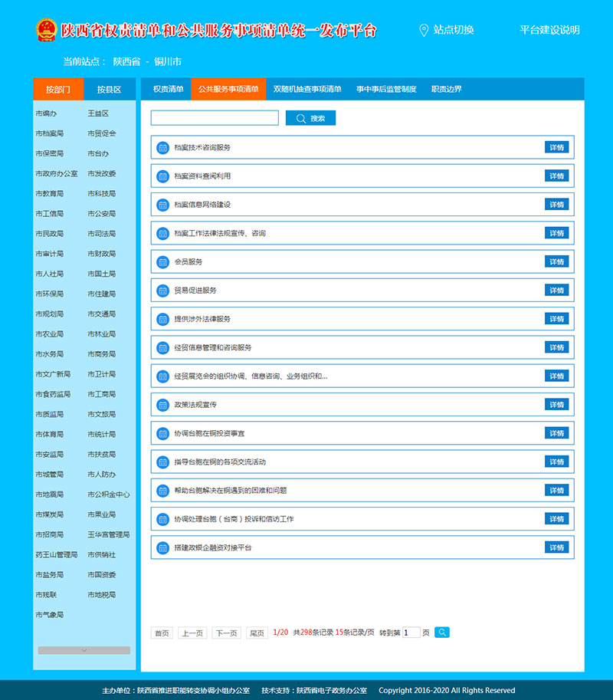Click the page number input box
The width and height of the screenshot is (613, 700).
pyautogui.click(x=411, y=633)
